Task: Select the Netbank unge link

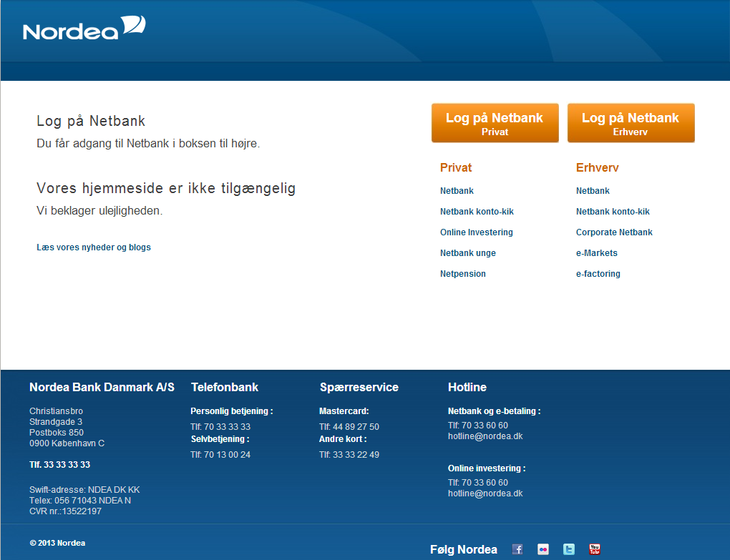Action: 467,253
